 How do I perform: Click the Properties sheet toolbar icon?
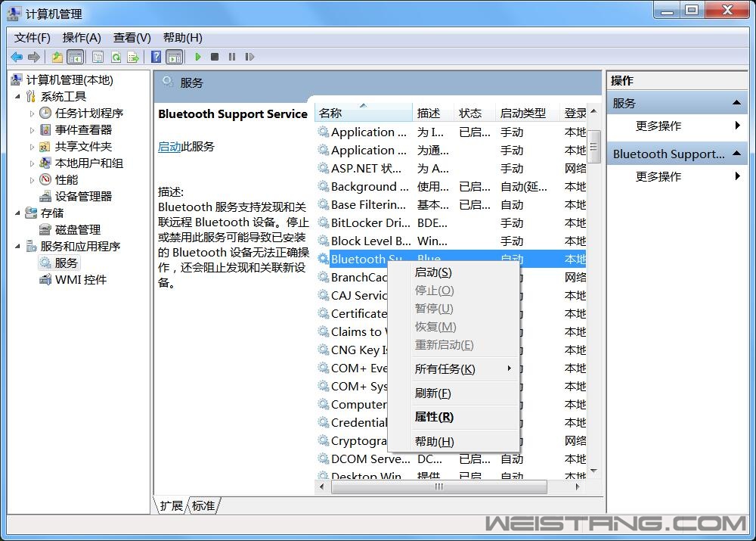98,57
